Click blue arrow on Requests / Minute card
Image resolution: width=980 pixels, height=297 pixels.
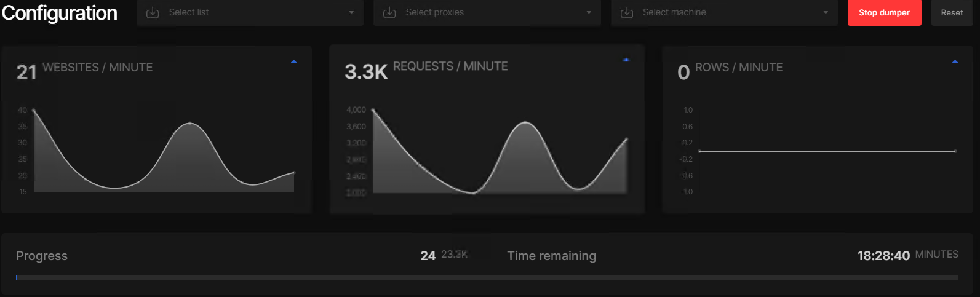pos(626,60)
